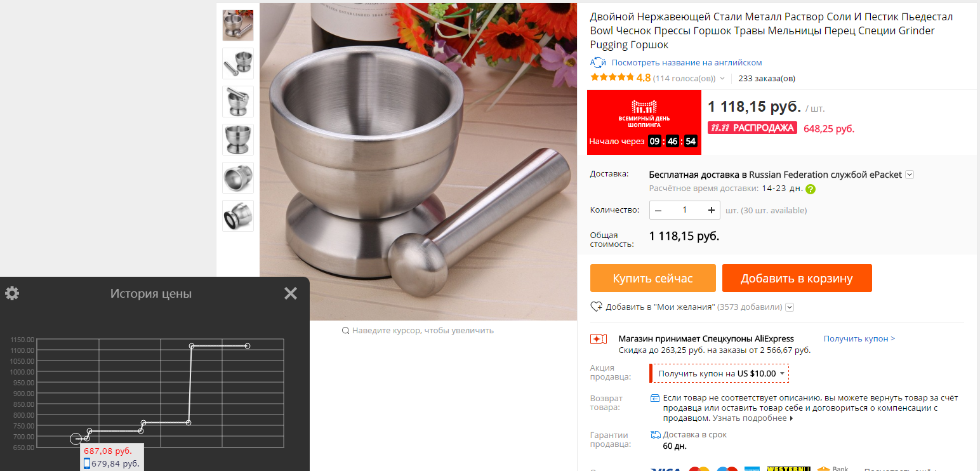Expand the ratings breakdown chevron
980x471 pixels.
[x=722, y=79]
